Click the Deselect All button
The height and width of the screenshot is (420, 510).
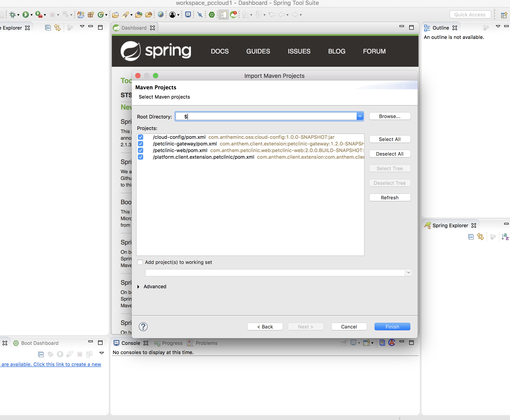[390, 154]
